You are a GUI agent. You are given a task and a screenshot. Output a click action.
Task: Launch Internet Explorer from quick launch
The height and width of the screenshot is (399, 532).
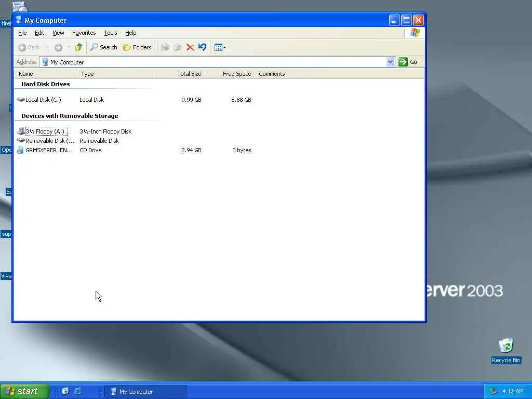coord(78,391)
